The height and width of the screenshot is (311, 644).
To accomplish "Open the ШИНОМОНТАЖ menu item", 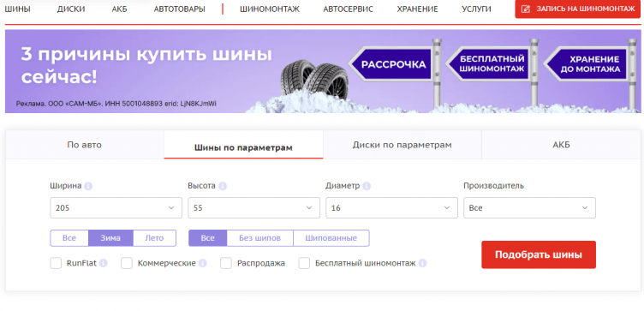I will coord(270,9).
